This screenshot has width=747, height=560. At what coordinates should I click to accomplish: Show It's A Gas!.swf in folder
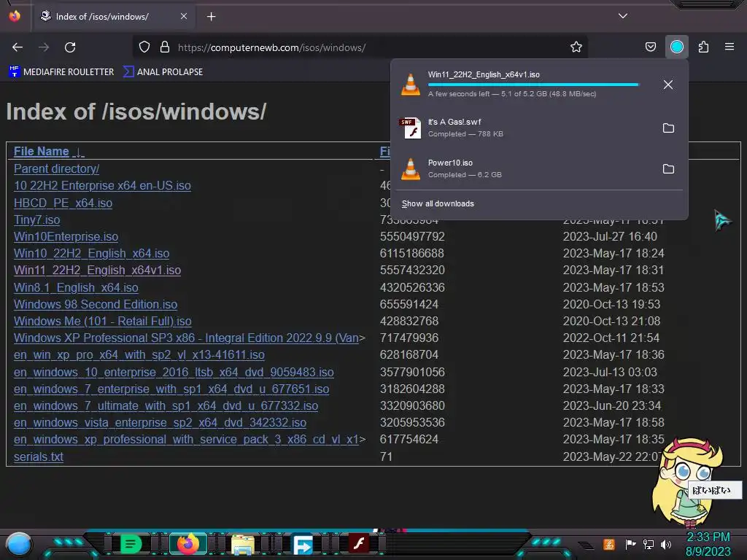pyautogui.click(x=668, y=128)
